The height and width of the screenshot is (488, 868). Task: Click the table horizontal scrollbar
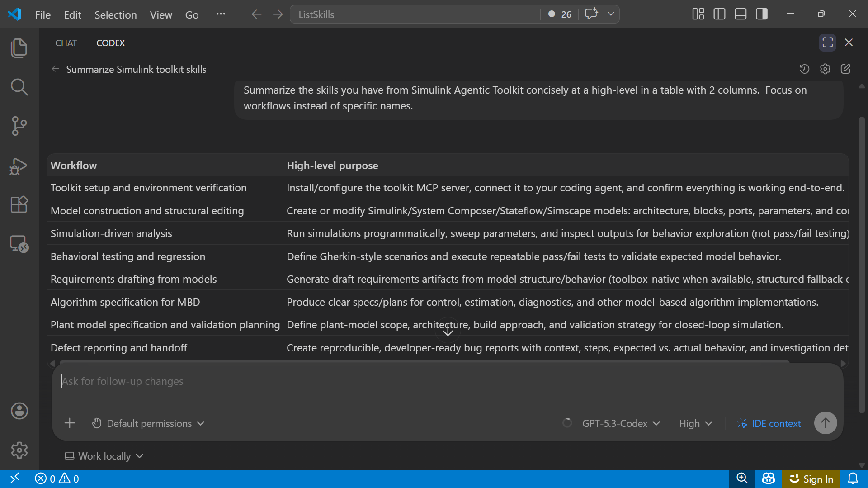(425, 362)
